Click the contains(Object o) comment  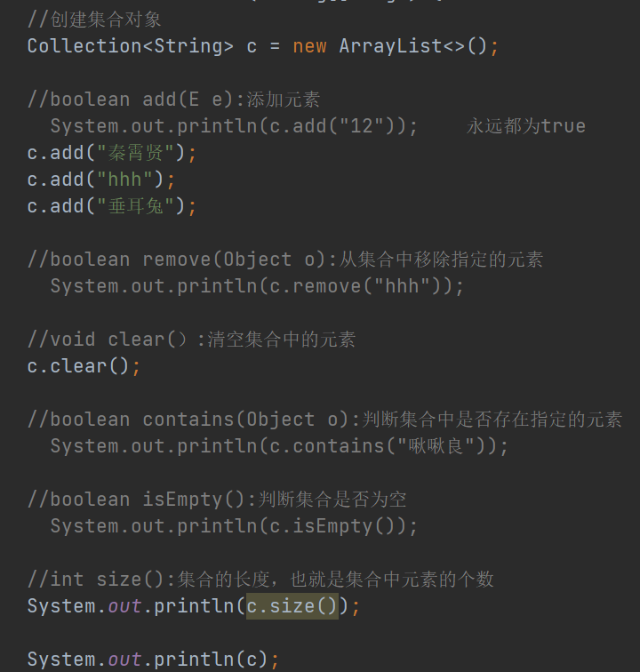324,420
